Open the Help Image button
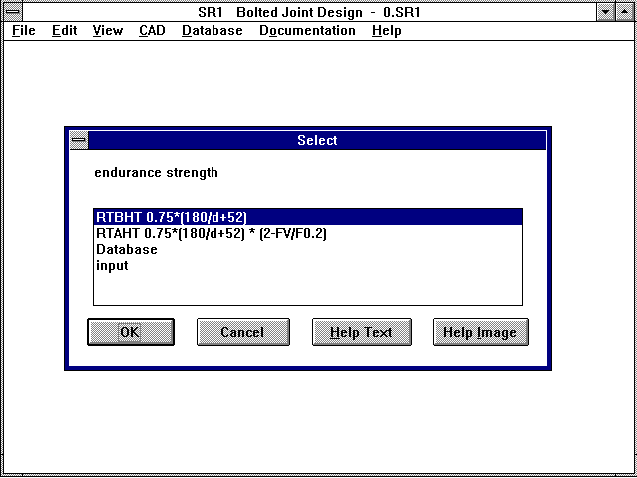The width and height of the screenshot is (637, 478). (480, 332)
